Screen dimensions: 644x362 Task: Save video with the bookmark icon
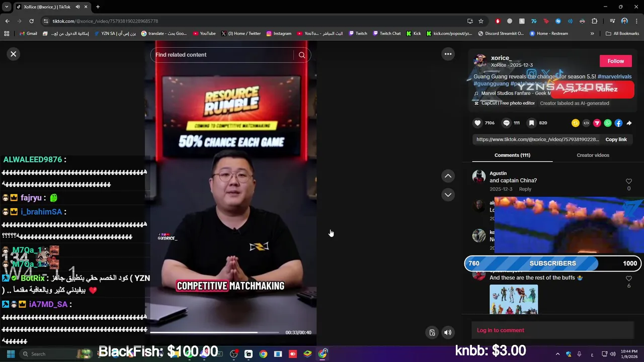(531, 123)
